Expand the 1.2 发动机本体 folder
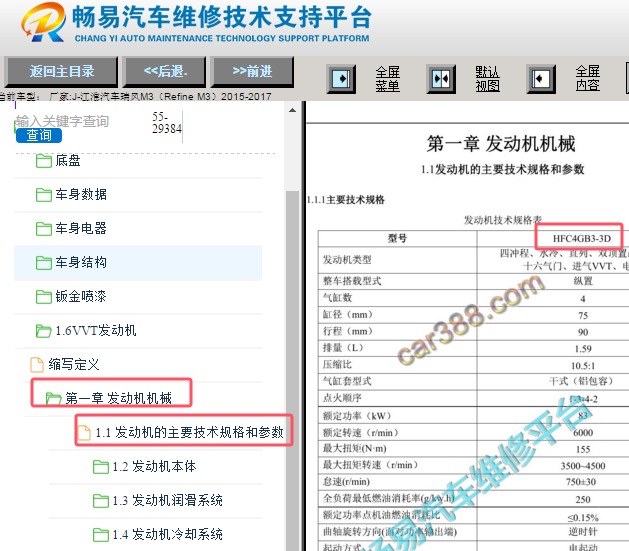 point(154,466)
